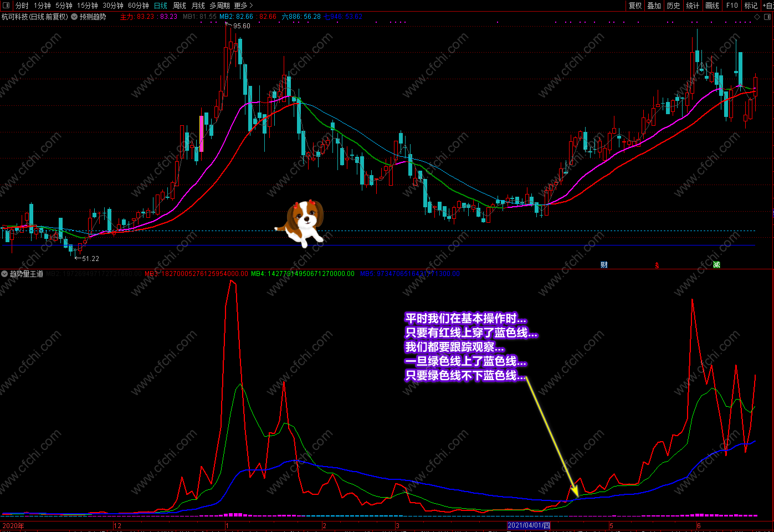This screenshot has height=532, width=774.
Task: Expand the 更多 periods menu
Action: [243, 6]
